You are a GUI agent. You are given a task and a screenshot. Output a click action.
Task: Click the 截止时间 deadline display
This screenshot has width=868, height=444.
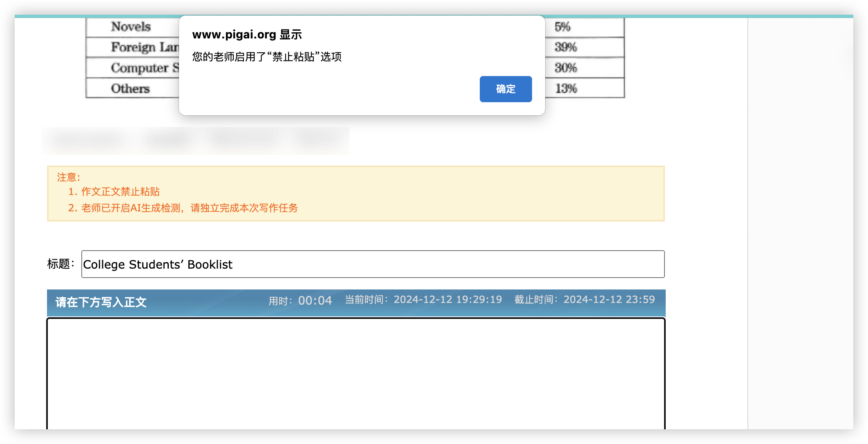584,300
